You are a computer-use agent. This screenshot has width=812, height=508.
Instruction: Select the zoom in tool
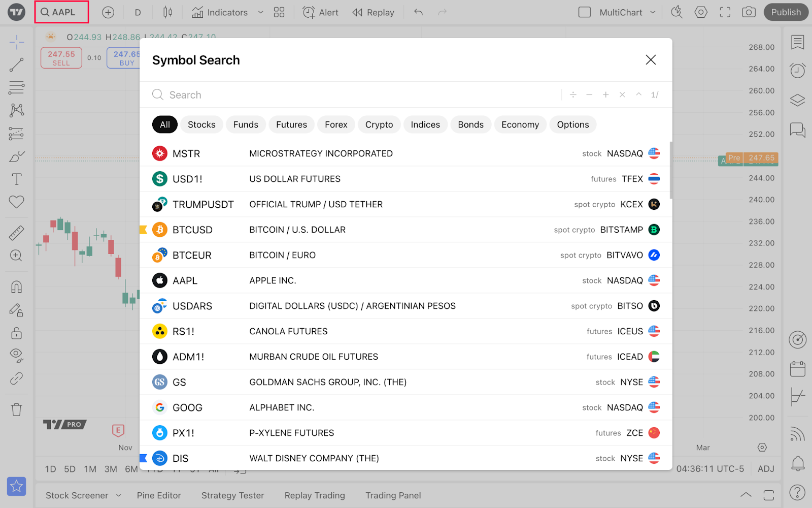[17, 256]
